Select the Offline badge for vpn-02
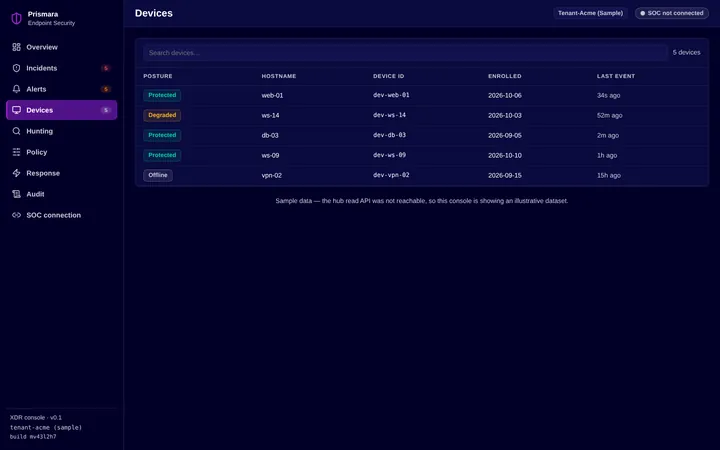Viewport: 720px width, 450px height. tap(158, 175)
